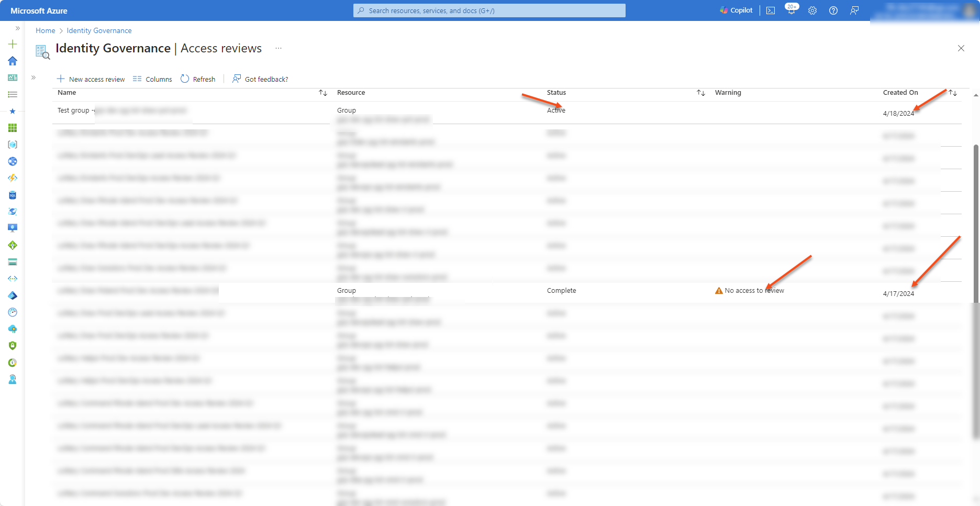Image resolution: width=980 pixels, height=506 pixels.
Task: Open portal Settings gear
Action: coord(812,10)
